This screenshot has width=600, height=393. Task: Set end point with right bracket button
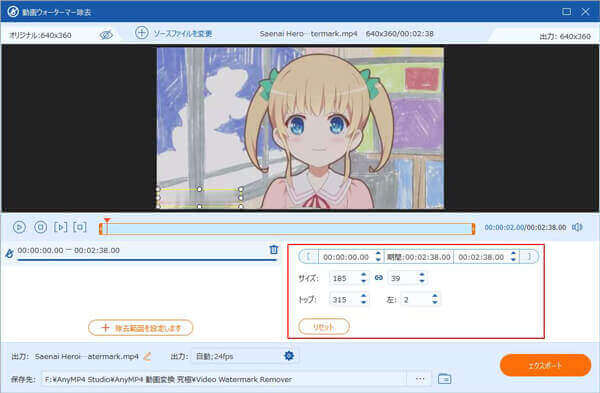click(529, 257)
